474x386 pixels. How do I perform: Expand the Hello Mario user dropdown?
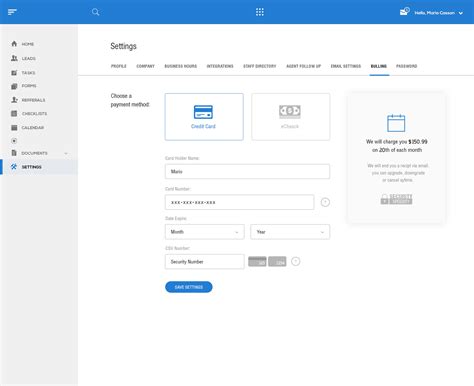click(x=439, y=13)
